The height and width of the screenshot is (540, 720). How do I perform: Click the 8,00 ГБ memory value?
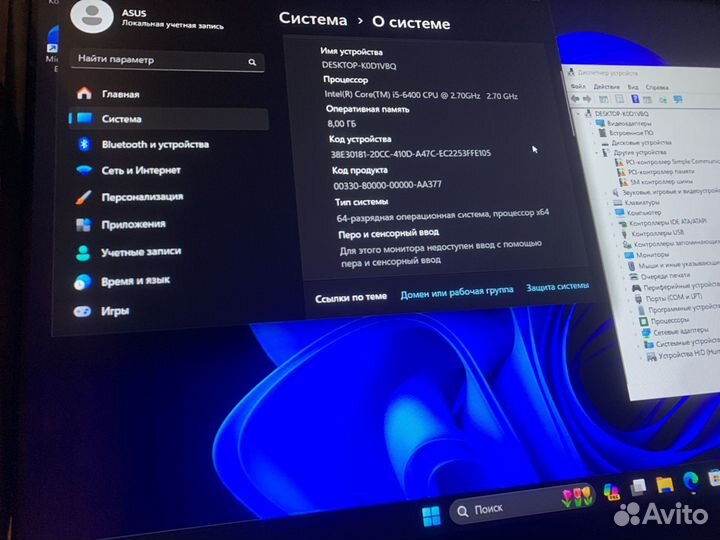[x=342, y=124]
